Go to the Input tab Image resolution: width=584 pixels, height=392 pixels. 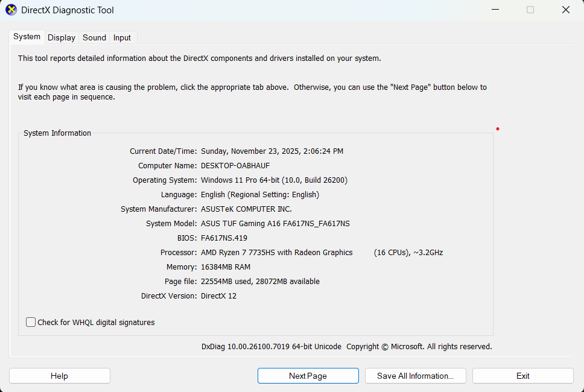[x=122, y=37]
